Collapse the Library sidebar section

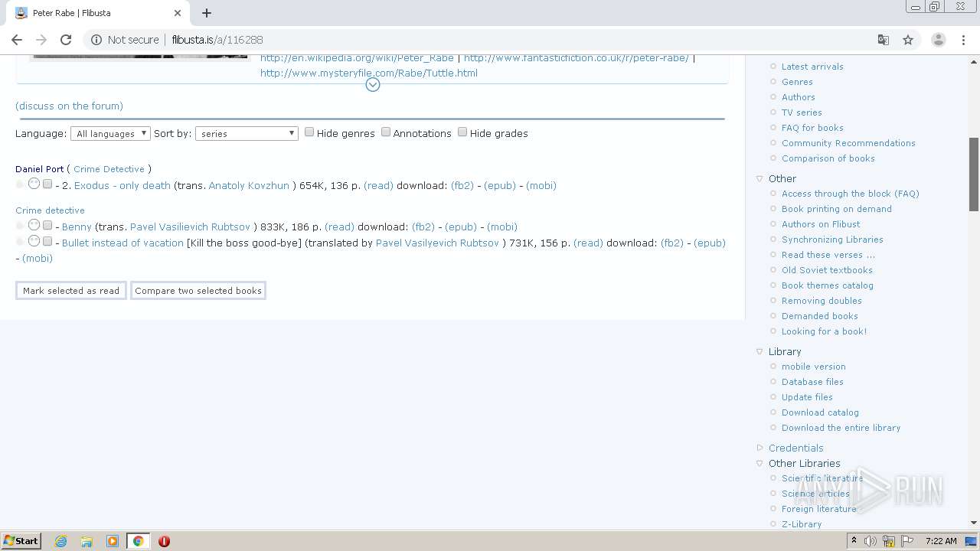(x=760, y=351)
